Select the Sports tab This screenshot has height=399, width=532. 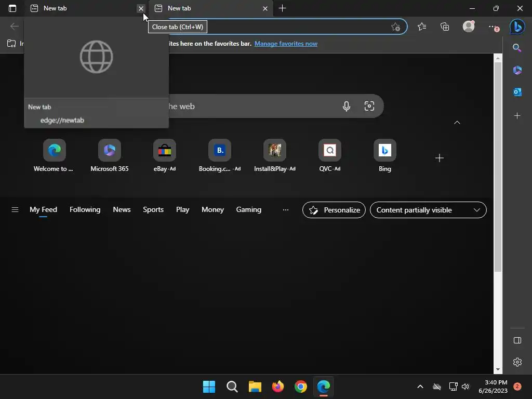tap(153, 210)
